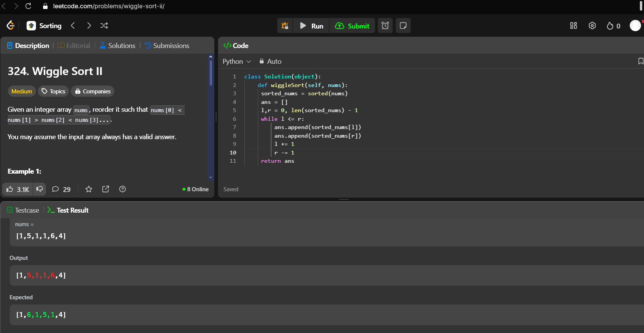Image resolution: width=644 pixels, height=333 pixels.
Task: Switch to the Testcase tab
Action: coord(23,210)
